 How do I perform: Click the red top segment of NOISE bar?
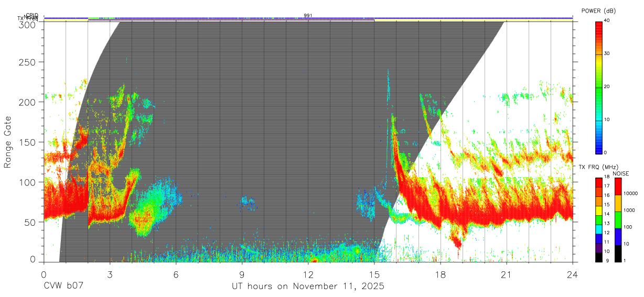point(618,186)
